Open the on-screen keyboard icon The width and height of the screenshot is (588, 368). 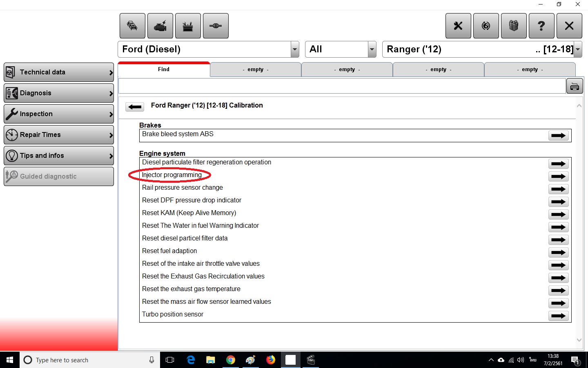[575, 86]
